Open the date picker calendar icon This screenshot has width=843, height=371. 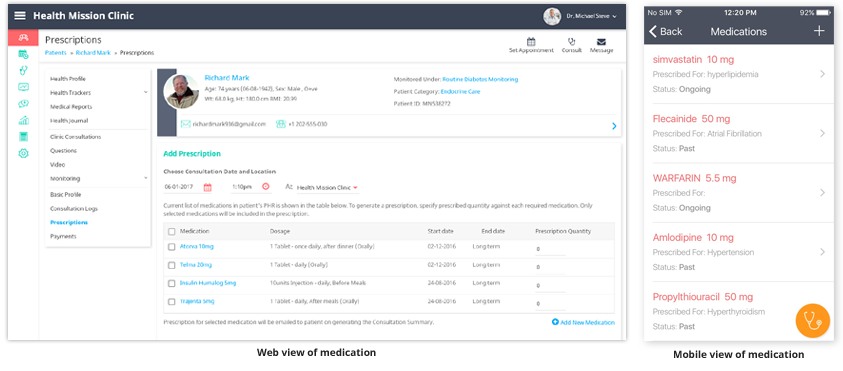[x=208, y=187]
